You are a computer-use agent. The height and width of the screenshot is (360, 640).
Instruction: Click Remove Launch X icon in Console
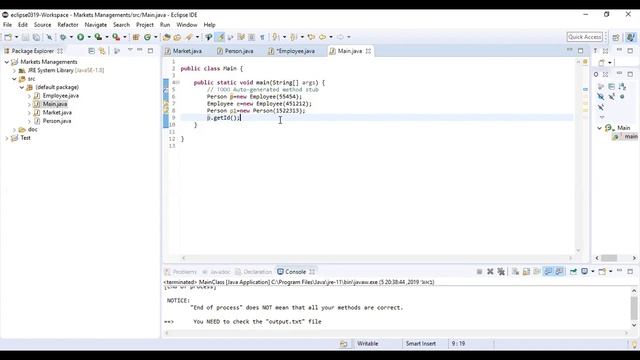coord(490,271)
